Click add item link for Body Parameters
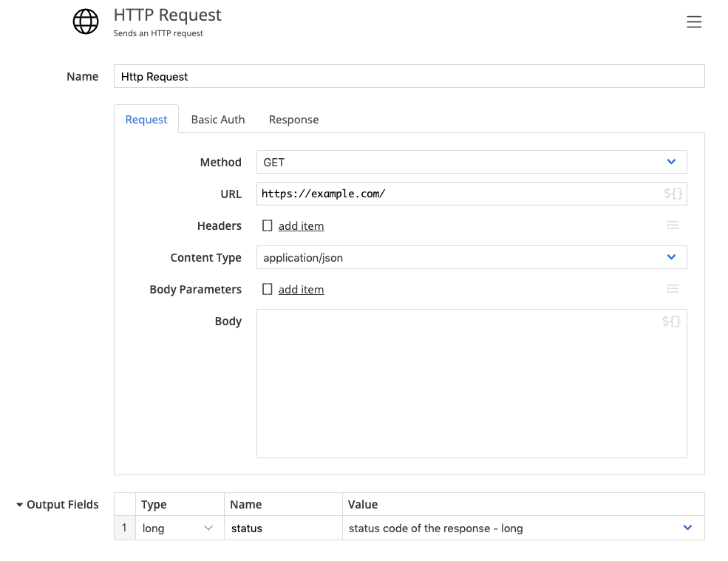This screenshot has height=561, width=728. coord(302,289)
